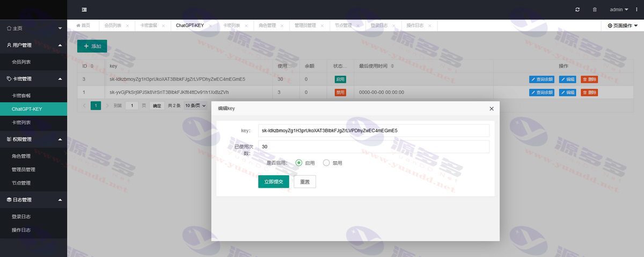644x257 pixels.
Task: Click the trash icon in the header
Action: (595, 10)
